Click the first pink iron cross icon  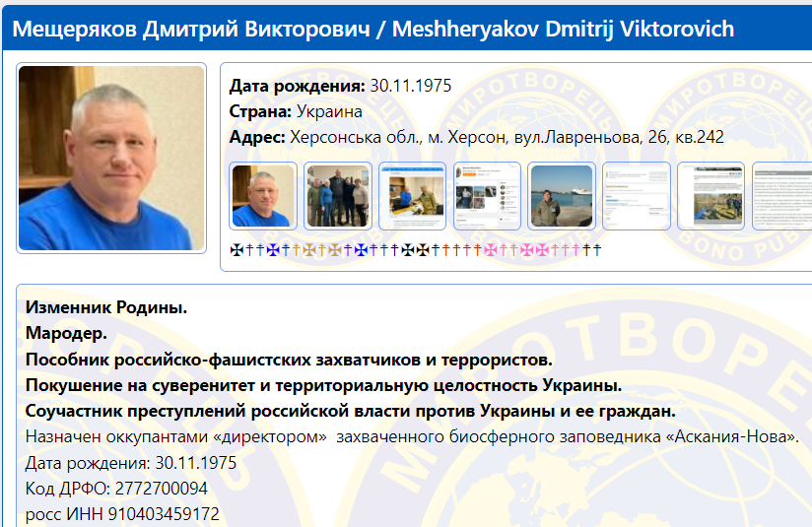tap(490, 250)
